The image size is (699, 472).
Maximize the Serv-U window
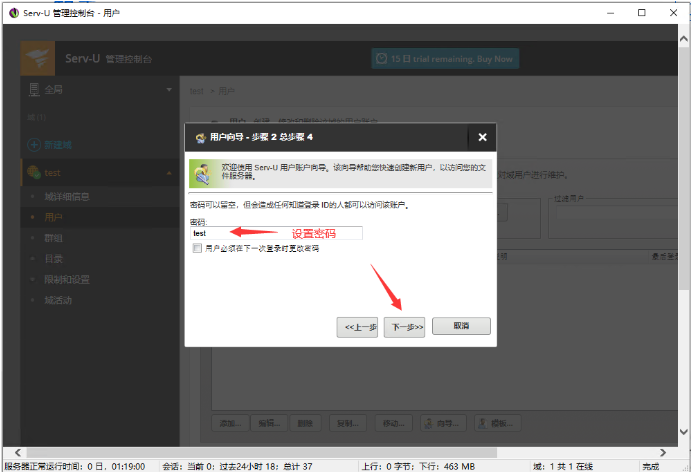point(641,13)
